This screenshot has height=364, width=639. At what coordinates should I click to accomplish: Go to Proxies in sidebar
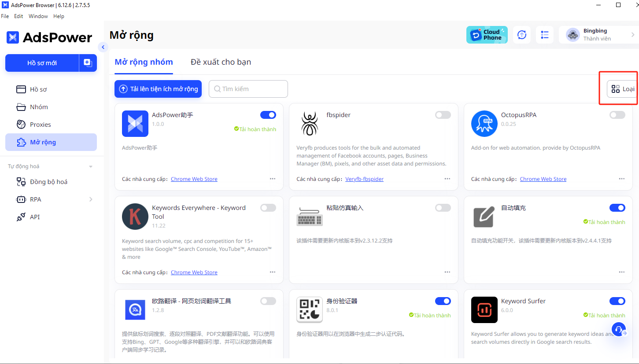[x=51, y=125]
